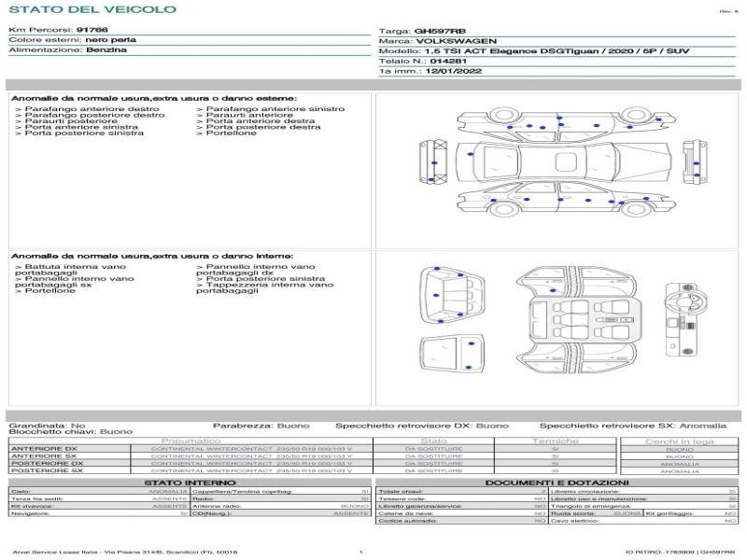Click the fuel type value "Benzina"

point(106,50)
